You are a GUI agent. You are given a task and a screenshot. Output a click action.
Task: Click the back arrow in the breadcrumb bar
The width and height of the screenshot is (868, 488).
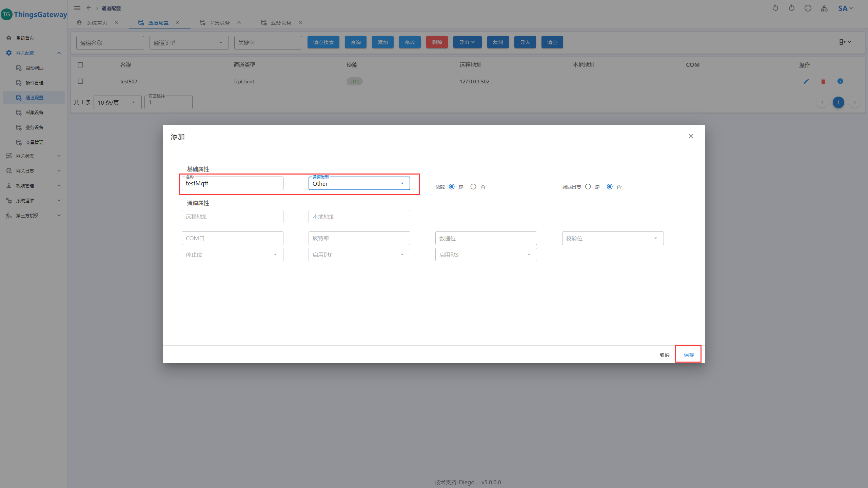[89, 8]
